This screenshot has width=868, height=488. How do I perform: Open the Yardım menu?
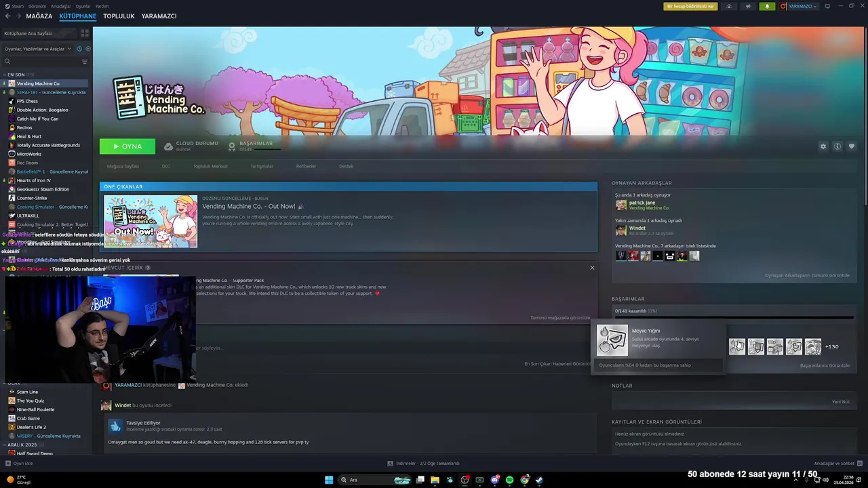click(x=102, y=6)
